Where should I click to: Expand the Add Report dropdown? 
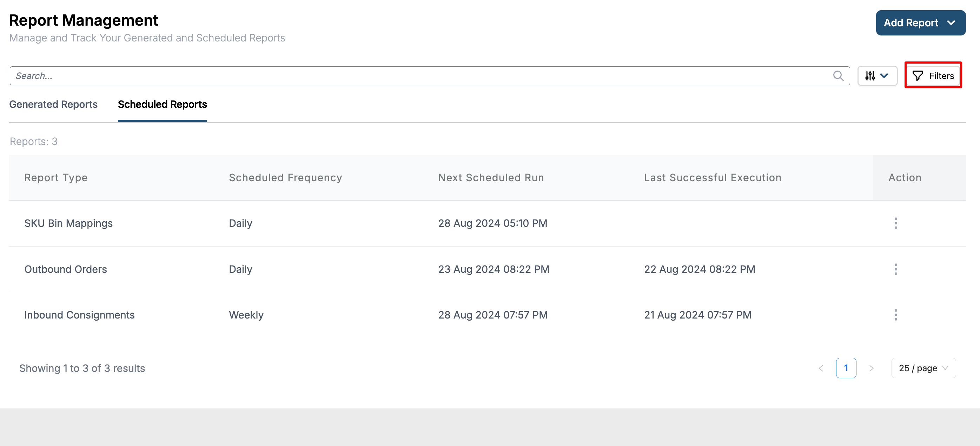point(920,23)
